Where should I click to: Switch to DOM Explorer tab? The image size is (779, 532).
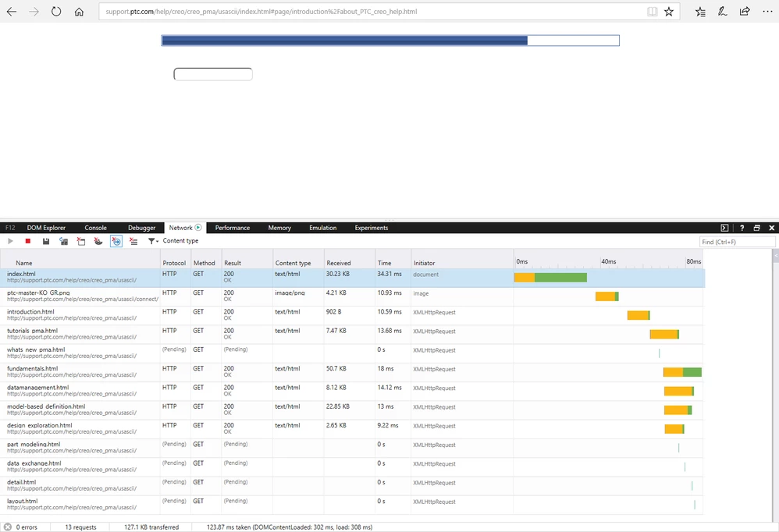point(46,228)
